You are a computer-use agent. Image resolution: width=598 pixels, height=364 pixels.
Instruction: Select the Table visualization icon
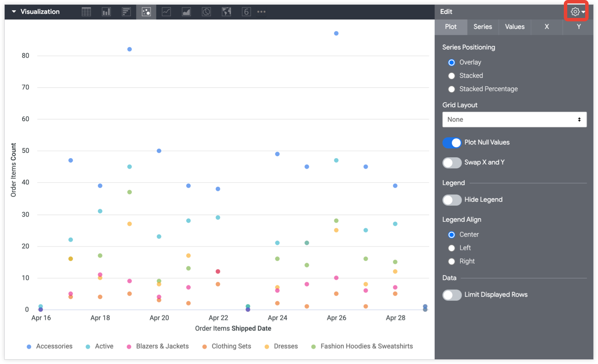coord(86,12)
